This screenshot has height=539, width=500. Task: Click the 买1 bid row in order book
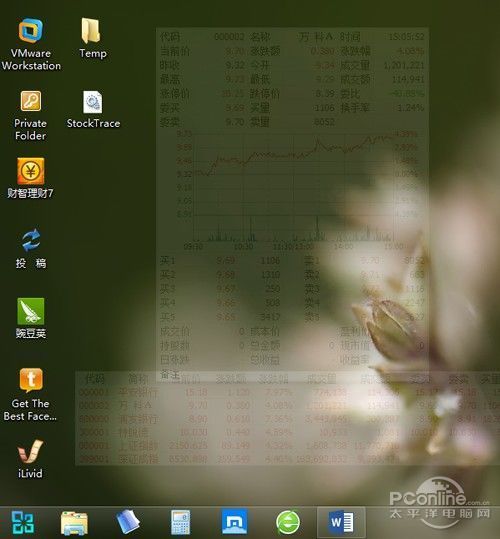pyautogui.click(x=220, y=261)
